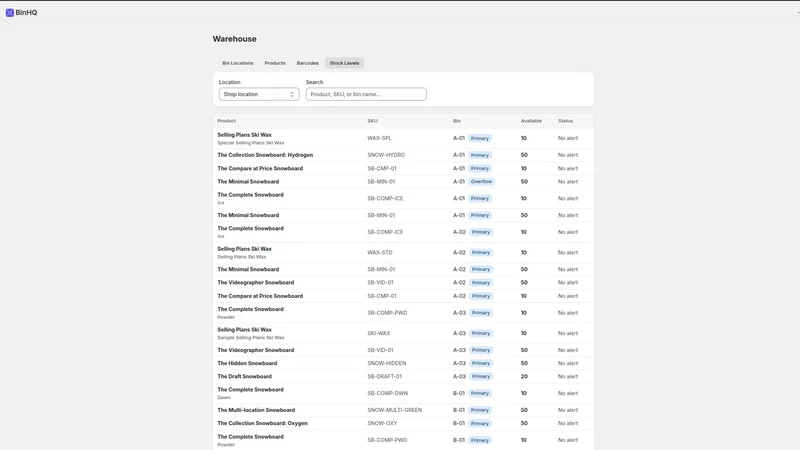Image resolution: width=800 pixels, height=450 pixels.
Task: Select the Stock Levels tab
Action: pyautogui.click(x=344, y=63)
